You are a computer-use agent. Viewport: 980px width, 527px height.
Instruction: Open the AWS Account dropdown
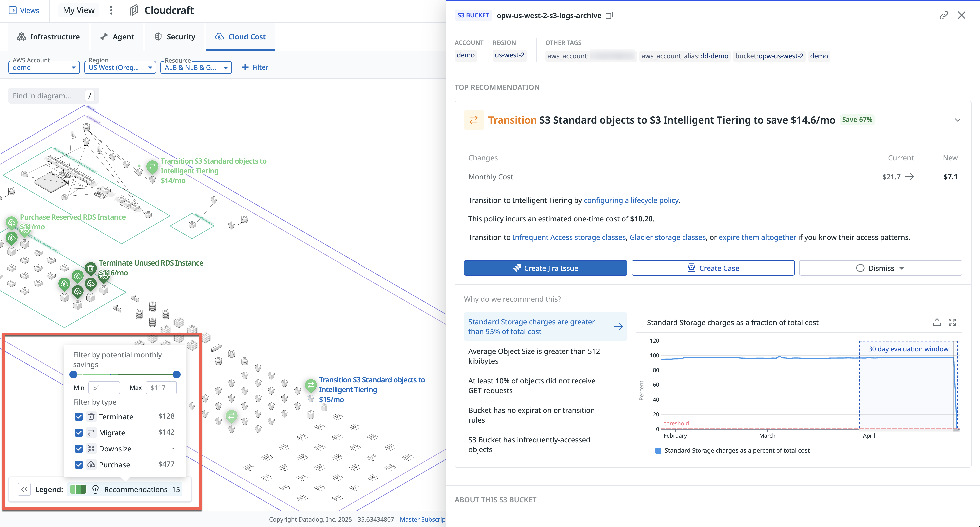[44, 67]
